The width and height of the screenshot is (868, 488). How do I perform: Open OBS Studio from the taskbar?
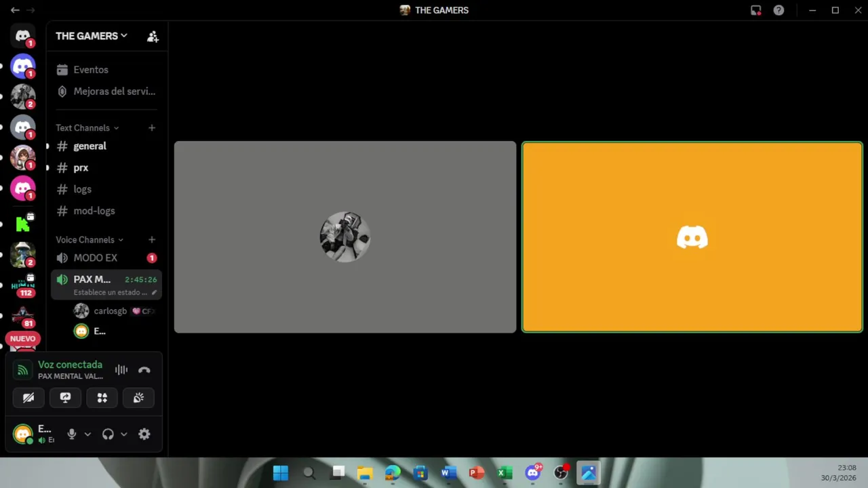(x=561, y=473)
